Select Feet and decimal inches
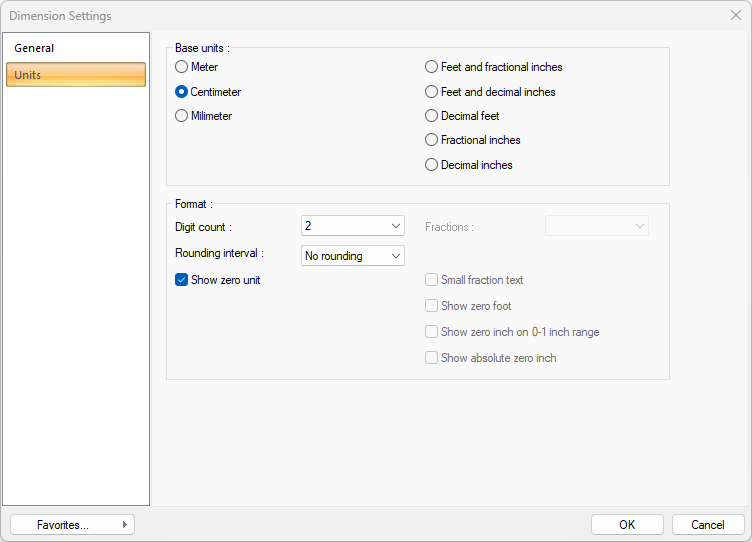Screen dimensions: 752x542 (x=431, y=92)
